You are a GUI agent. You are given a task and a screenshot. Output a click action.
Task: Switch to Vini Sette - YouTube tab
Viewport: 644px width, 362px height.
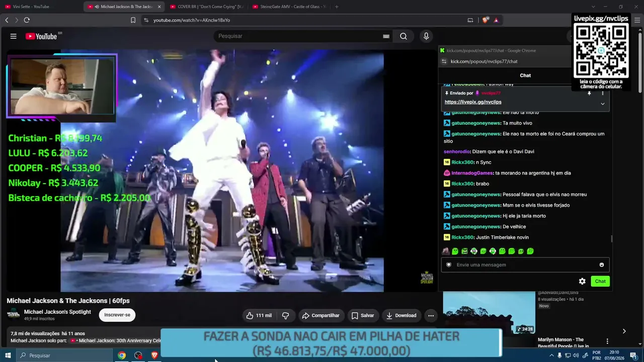(x=42, y=7)
